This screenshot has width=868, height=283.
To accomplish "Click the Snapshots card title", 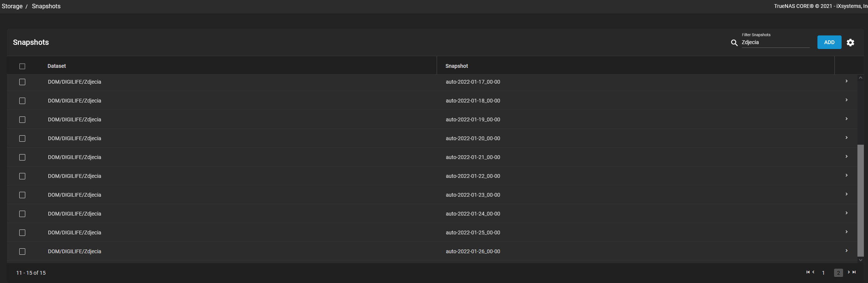I will tap(31, 42).
